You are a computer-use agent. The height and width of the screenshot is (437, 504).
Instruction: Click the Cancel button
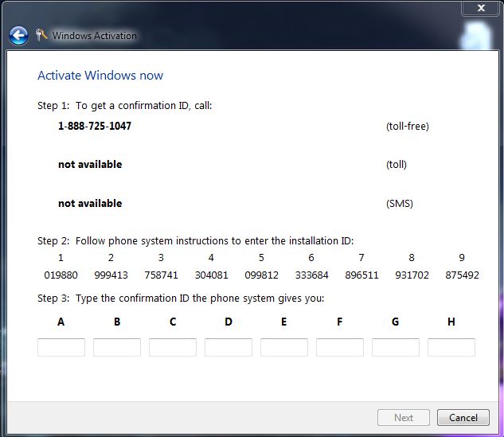click(463, 417)
